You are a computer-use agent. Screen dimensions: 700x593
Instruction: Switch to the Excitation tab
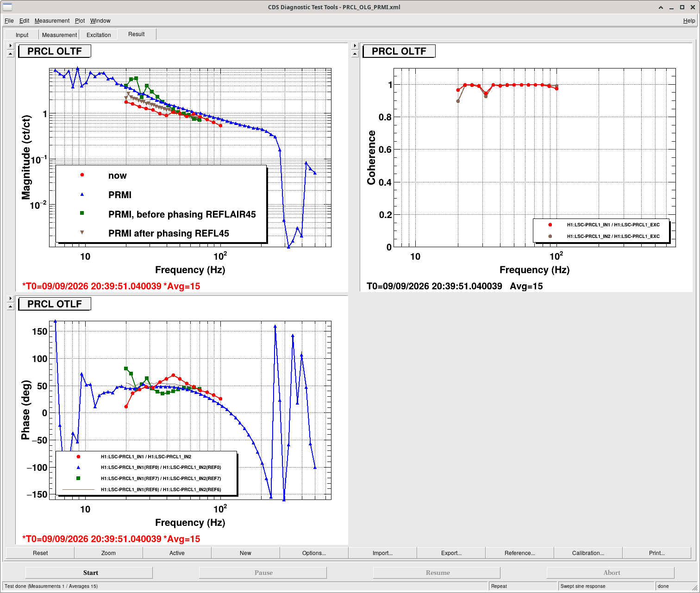click(99, 35)
